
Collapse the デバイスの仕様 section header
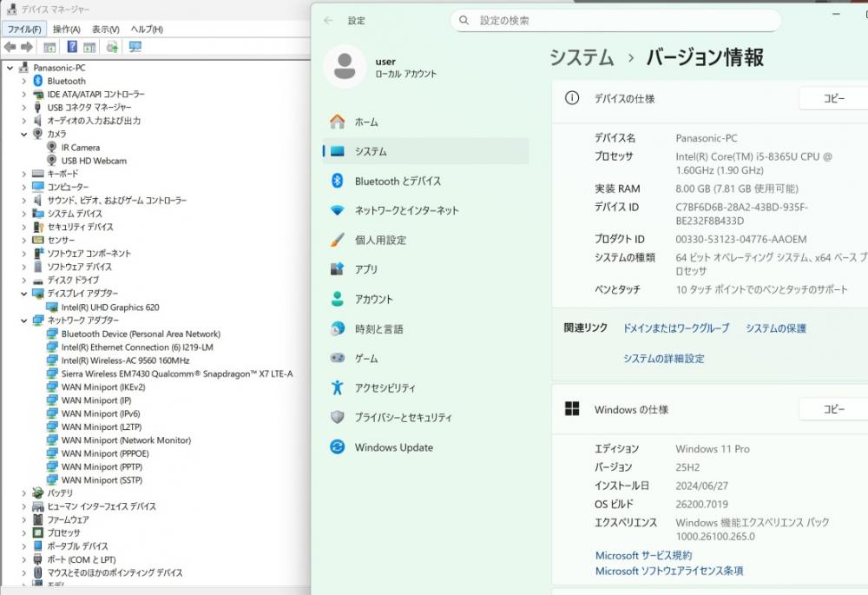tap(710, 99)
